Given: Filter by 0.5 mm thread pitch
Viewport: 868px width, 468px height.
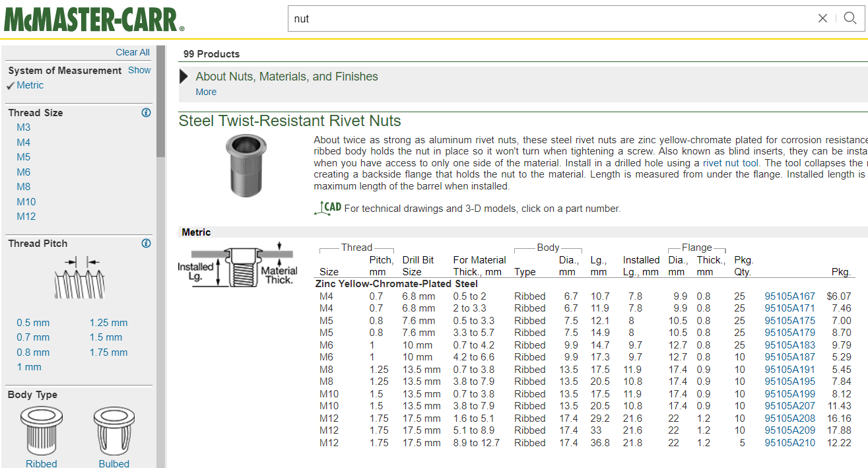Looking at the screenshot, I should tap(33, 323).
